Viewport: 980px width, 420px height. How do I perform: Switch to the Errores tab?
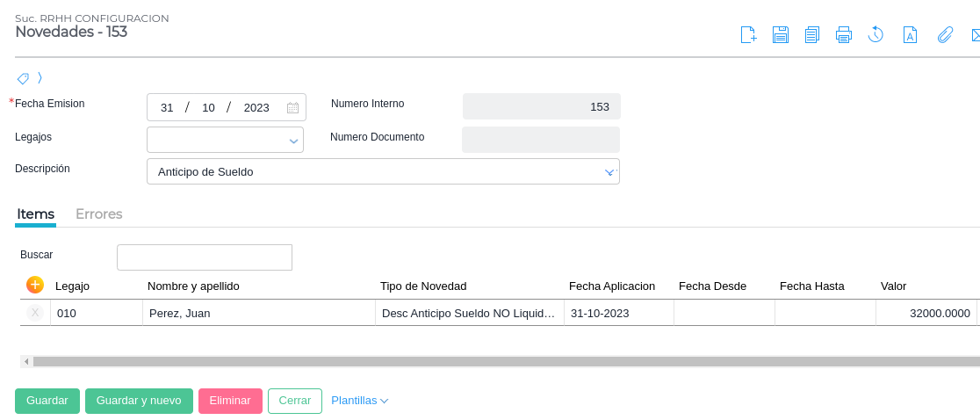[99, 214]
